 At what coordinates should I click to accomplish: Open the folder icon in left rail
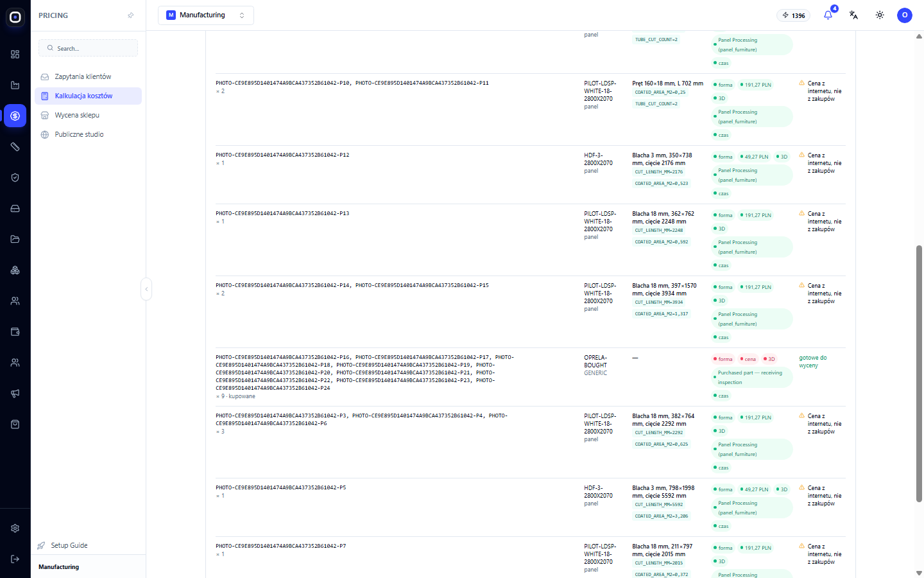click(15, 240)
